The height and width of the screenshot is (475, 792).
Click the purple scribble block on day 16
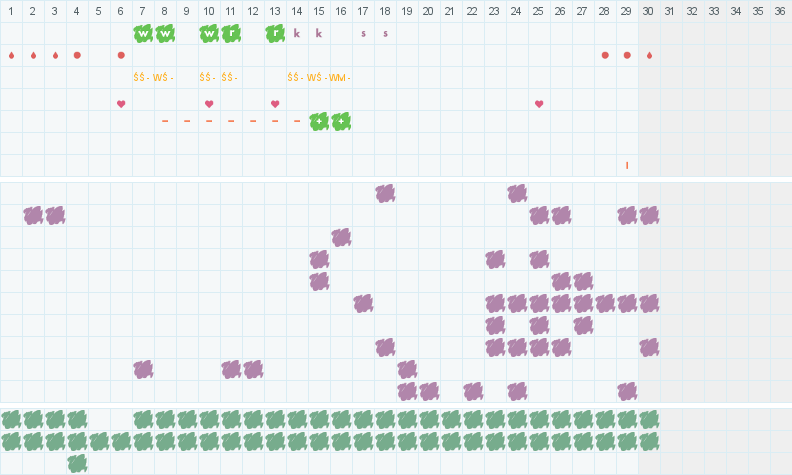(341, 237)
